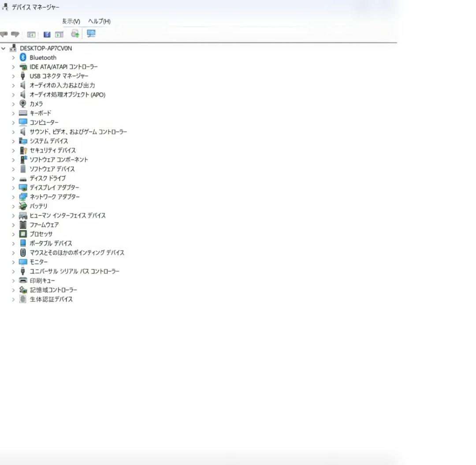
Task: Select the 生体認証デバイス tree entry
Action: click(x=51, y=299)
